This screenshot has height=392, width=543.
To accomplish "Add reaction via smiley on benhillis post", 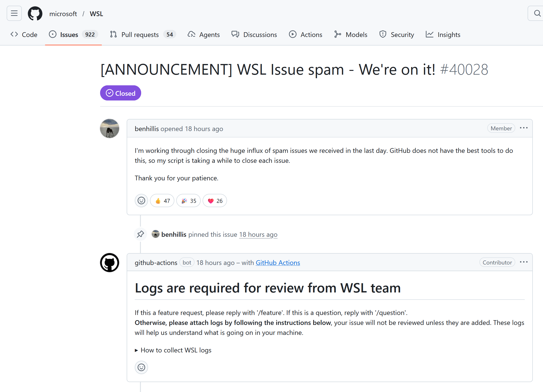I will [x=141, y=201].
